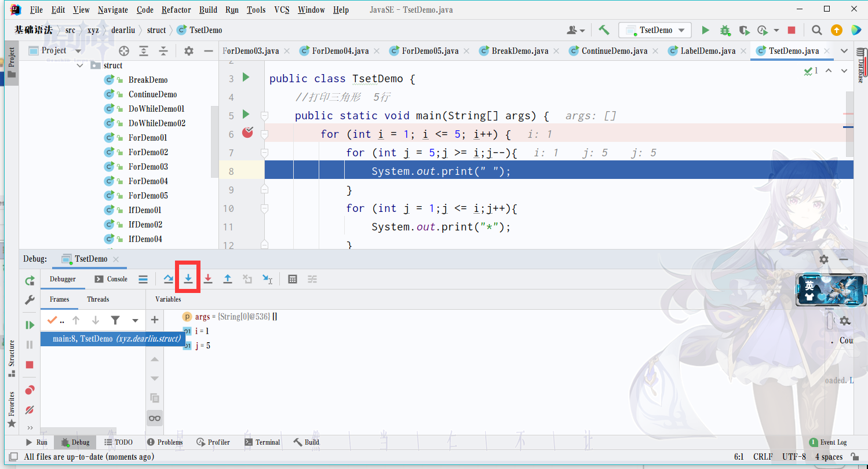Open the Evaluate Expression calculator icon
The image size is (868, 469).
293,279
